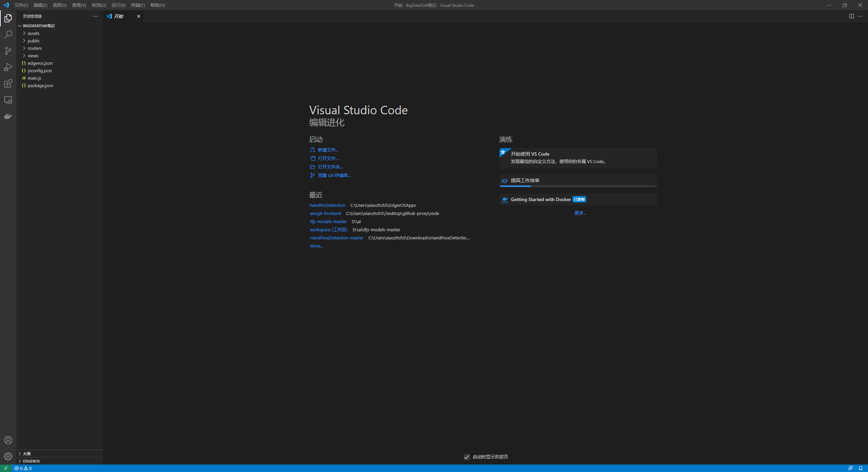Open recent project anogit-frontend
Screen dimensions: 868x472
coord(325,213)
